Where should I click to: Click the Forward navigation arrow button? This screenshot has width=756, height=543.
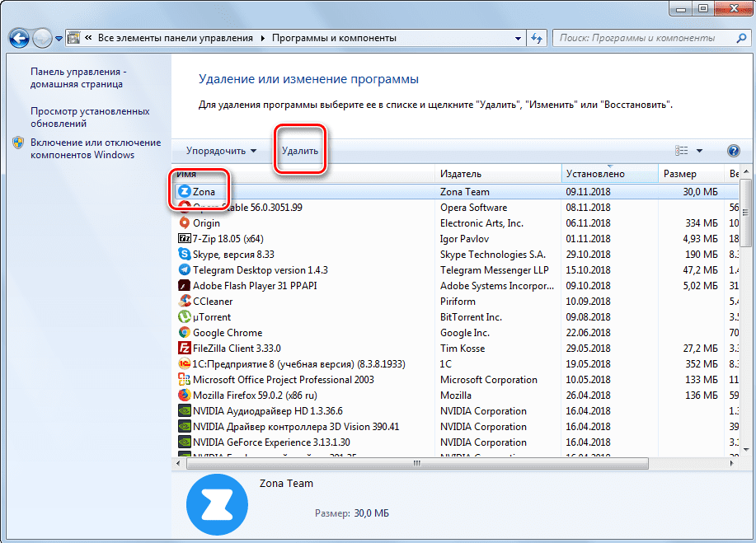(x=42, y=38)
